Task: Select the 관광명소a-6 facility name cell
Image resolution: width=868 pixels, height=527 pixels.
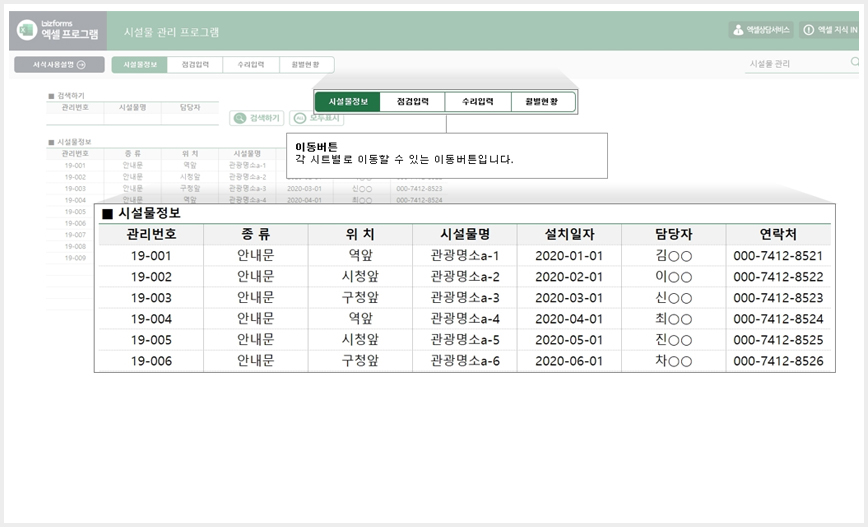Action: click(x=465, y=361)
